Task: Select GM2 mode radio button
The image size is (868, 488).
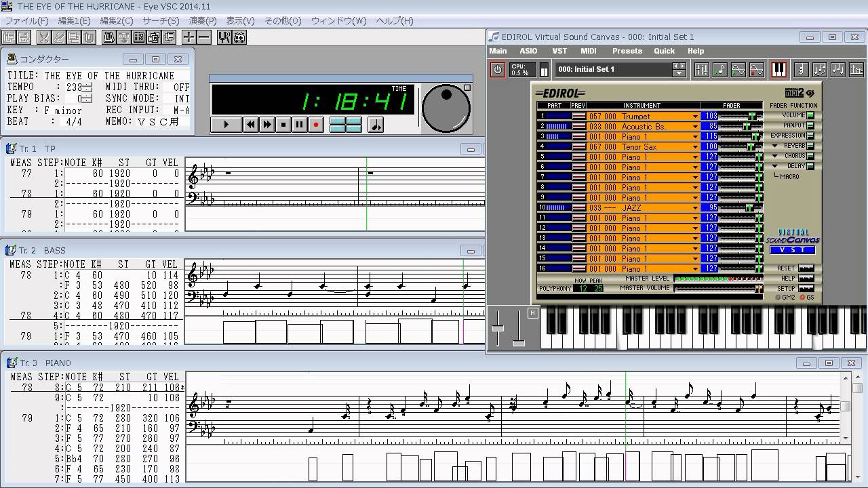Action: [778, 298]
